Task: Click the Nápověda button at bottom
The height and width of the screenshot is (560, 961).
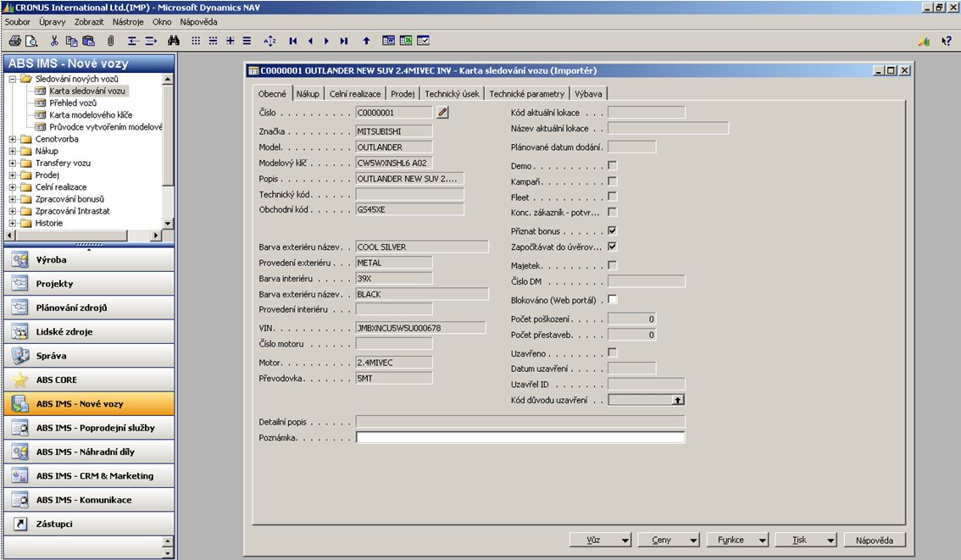Action: tap(875, 540)
